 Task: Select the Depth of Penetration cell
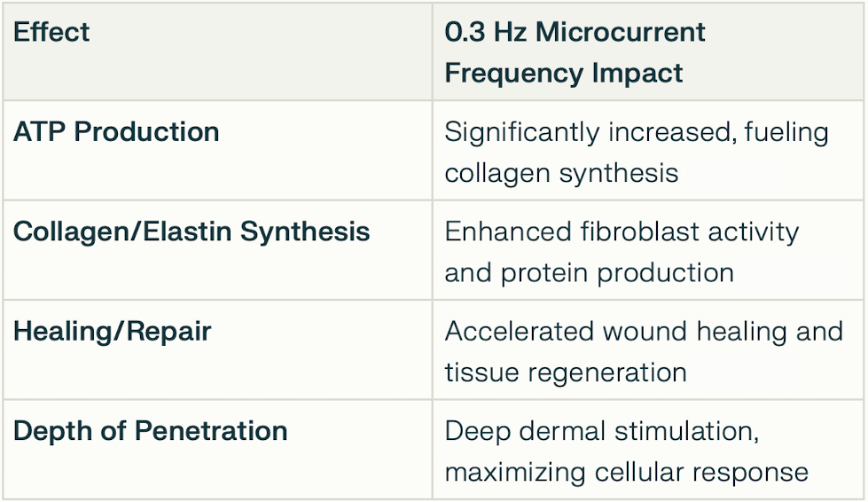pos(151,431)
